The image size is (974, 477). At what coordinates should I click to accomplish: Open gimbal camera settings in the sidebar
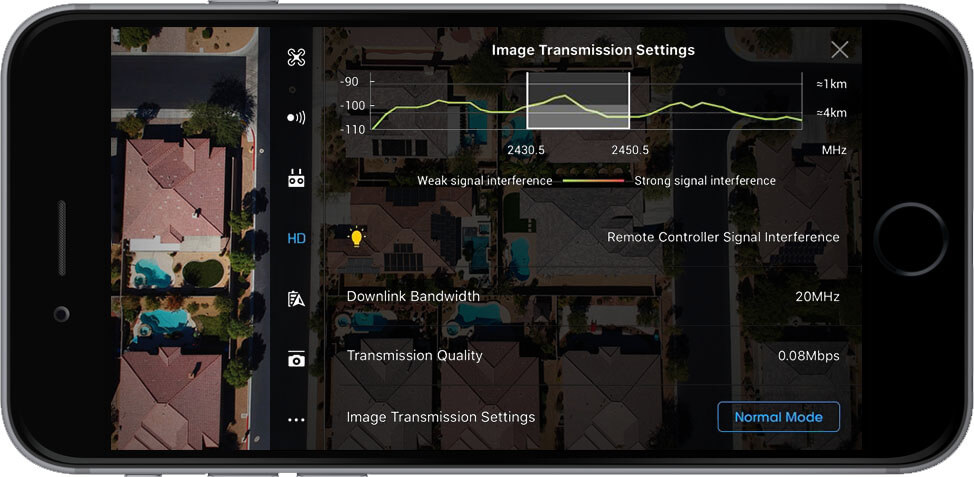pyautogui.click(x=296, y=359)
